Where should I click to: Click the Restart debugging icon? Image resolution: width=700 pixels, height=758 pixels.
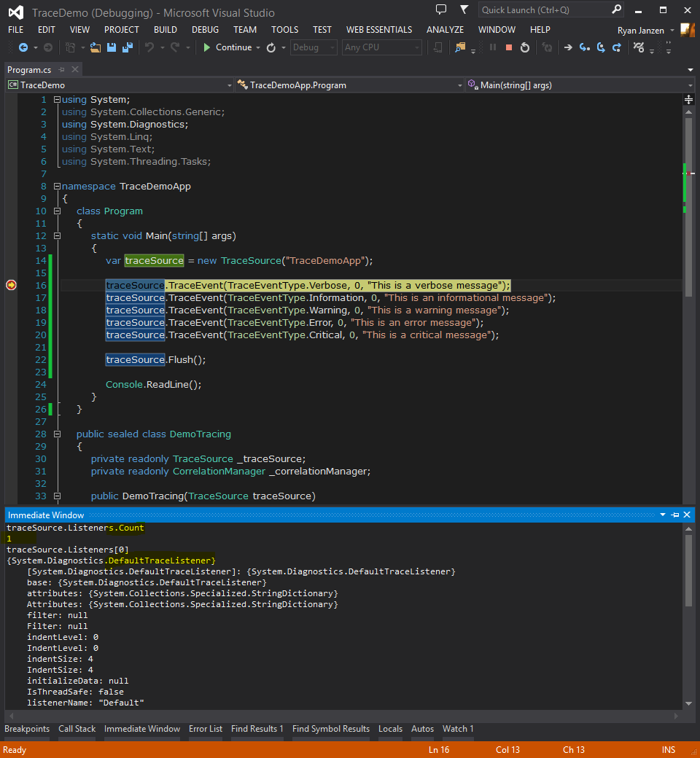point(524,47)
